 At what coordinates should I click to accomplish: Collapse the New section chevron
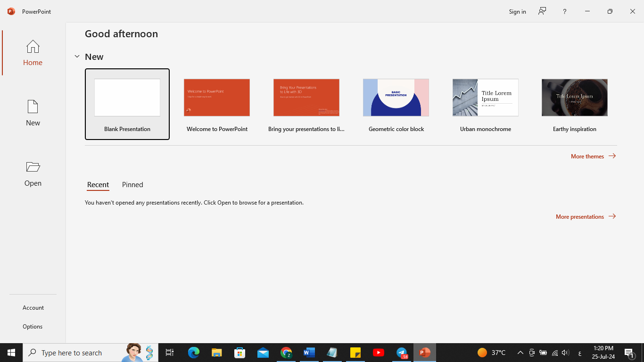pos(77,57)
